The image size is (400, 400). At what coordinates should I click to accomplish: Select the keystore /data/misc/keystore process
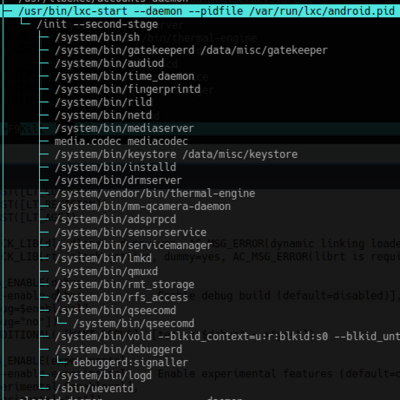coord(176,154)
